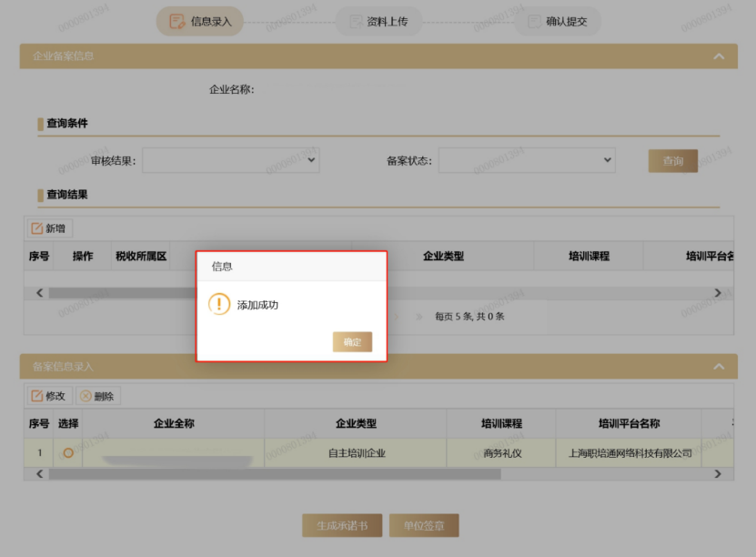Open the 备案状态 dropdown
This screenshot has width=756, height=557.
point(527,160)
